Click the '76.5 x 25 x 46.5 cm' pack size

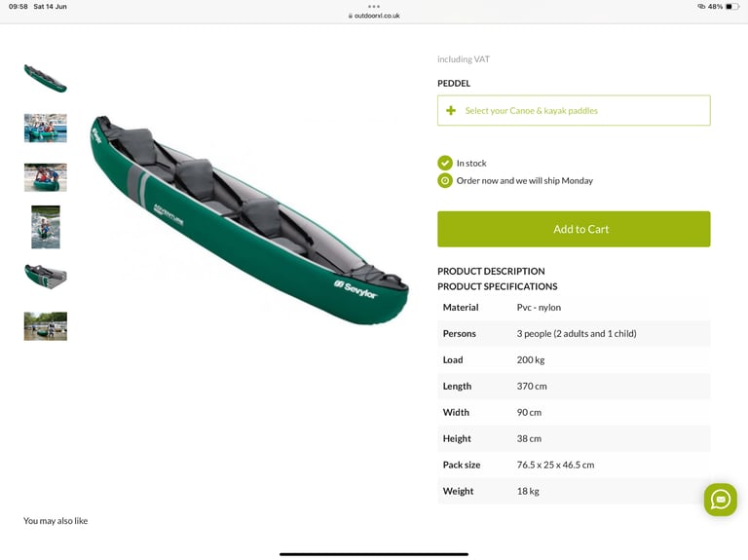point(555,465)
